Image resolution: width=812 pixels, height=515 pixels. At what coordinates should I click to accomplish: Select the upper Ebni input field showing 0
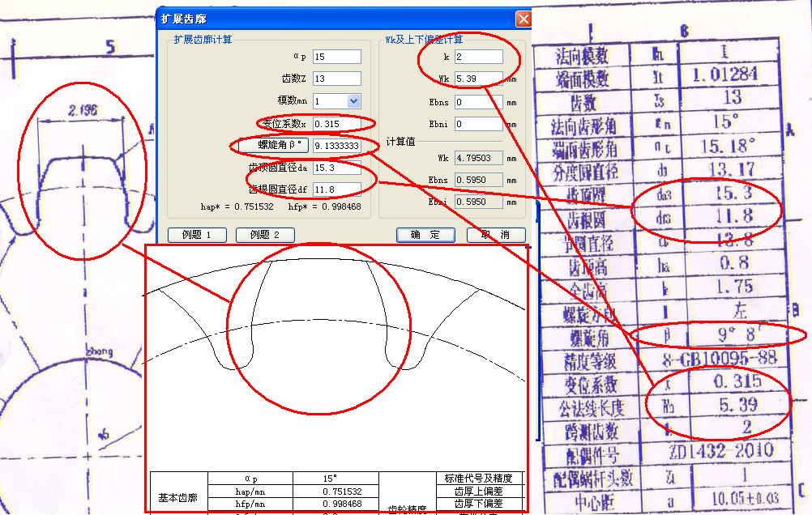(x=478, y=124)
